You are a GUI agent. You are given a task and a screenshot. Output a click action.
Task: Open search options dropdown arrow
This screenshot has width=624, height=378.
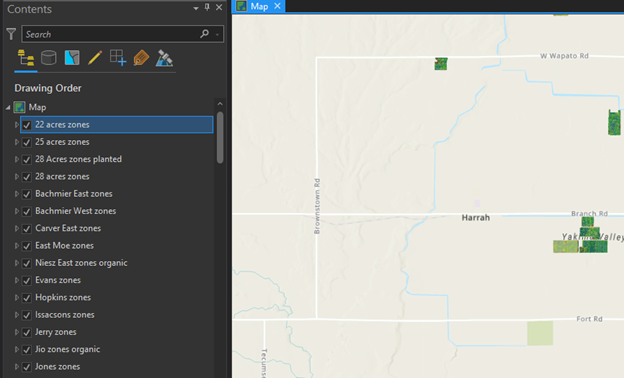click(x=217, y=35)
